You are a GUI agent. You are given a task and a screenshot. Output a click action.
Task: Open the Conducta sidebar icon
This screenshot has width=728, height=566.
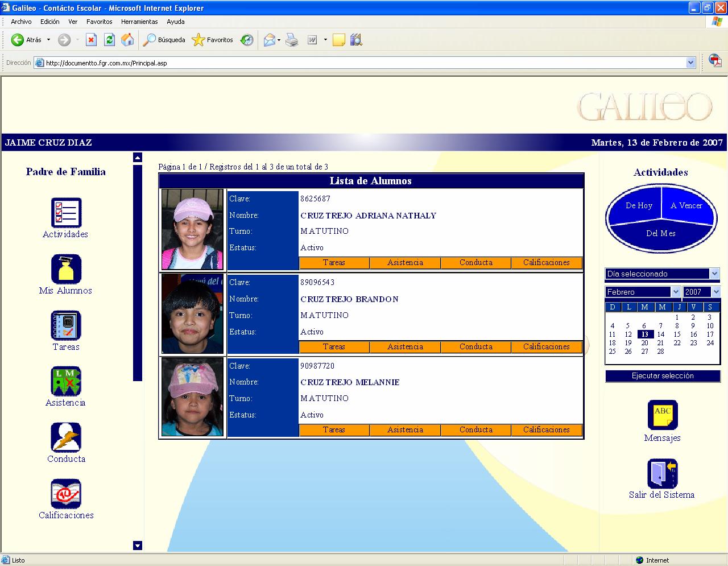66,437
